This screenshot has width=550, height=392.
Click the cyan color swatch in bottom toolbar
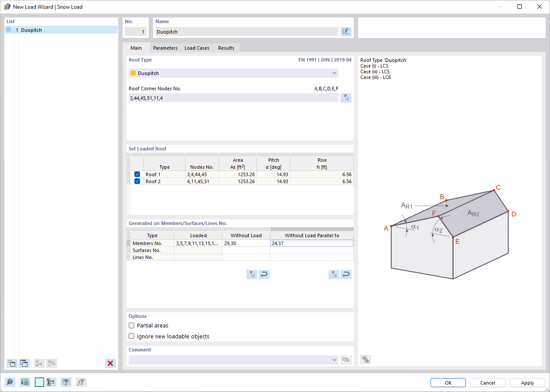click(x=40, y=382)
